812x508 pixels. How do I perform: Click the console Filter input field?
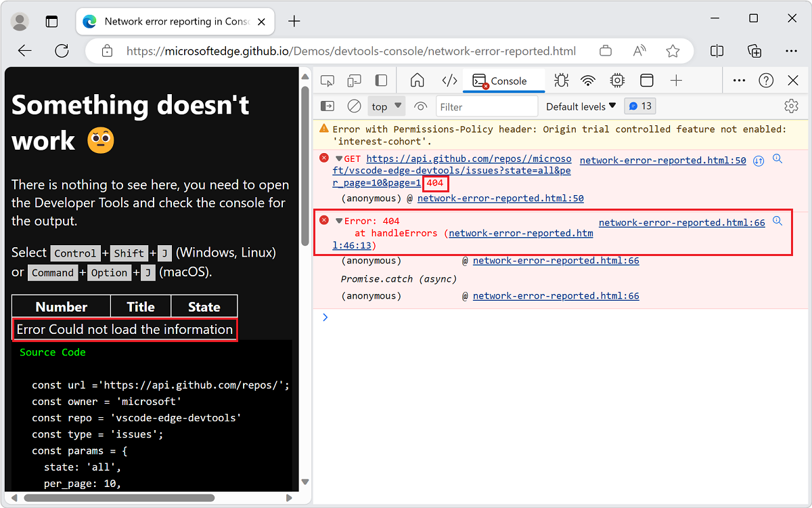click(x=487, y=106)
